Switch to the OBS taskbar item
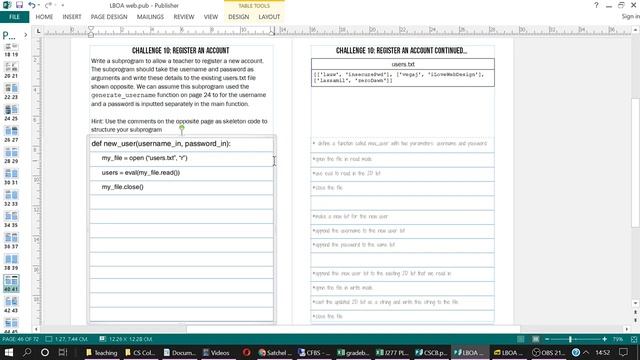Image resolution: width=640 pixels, height=360 pixels. pyautogui.click(x=549, y=352)
